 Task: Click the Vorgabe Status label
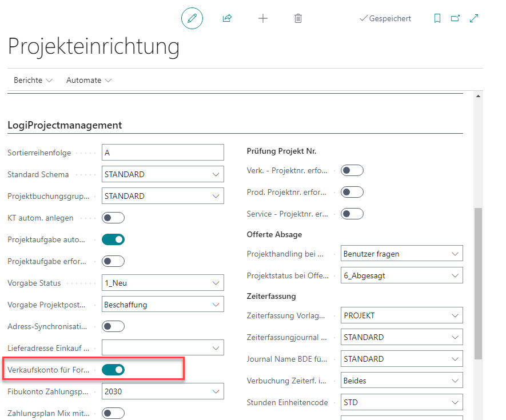pos(34,283)
